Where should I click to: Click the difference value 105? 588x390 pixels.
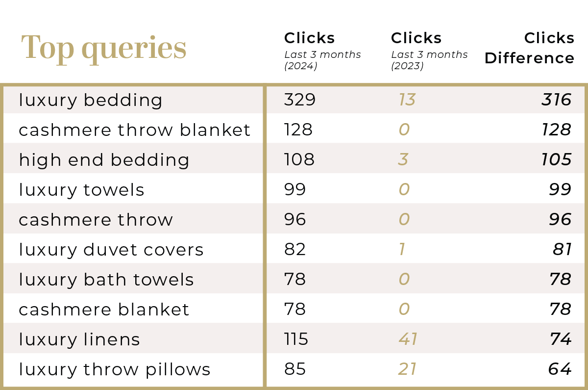click(x=556, y=160)
